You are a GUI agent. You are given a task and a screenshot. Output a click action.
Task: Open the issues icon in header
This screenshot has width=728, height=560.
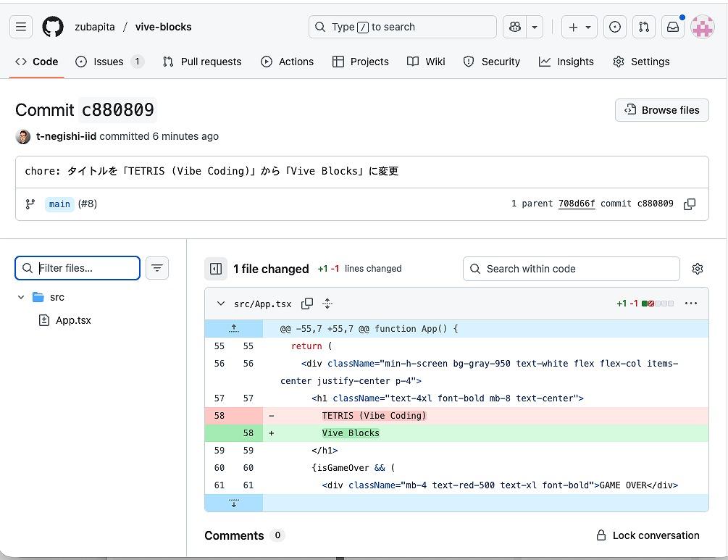(x=615, y=27)
